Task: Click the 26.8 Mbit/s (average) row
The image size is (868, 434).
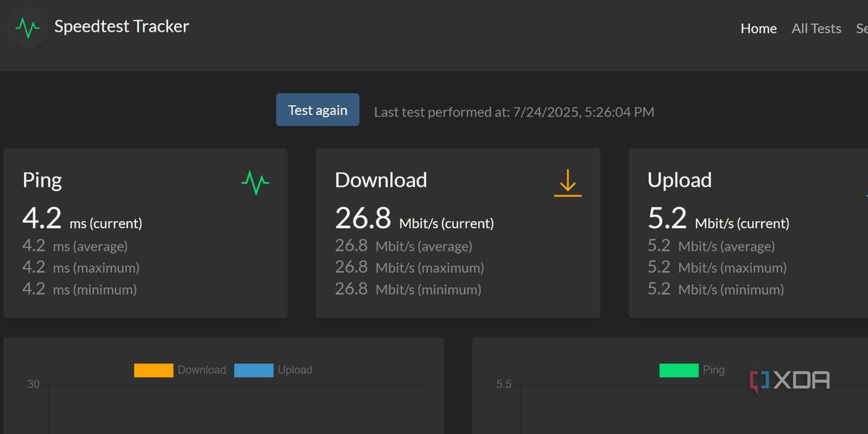Action: coord(403,246)
